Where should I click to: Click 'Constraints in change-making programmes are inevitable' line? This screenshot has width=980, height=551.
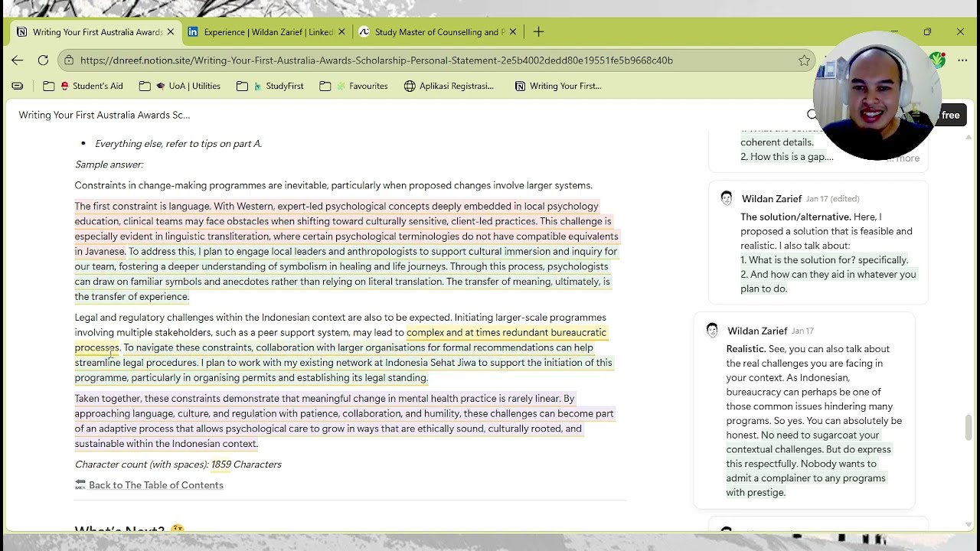tap(334, 185)
